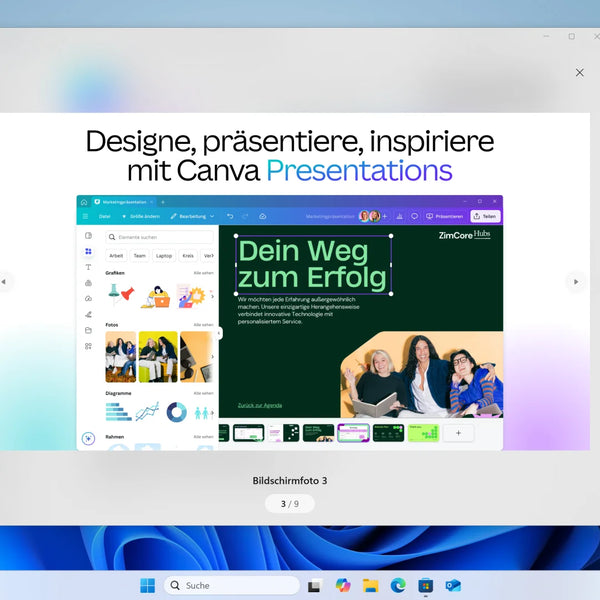Open Outlook from the taskbar
Image resolution: width=600 pixels, height=600 pixels.
coord(453,585)
